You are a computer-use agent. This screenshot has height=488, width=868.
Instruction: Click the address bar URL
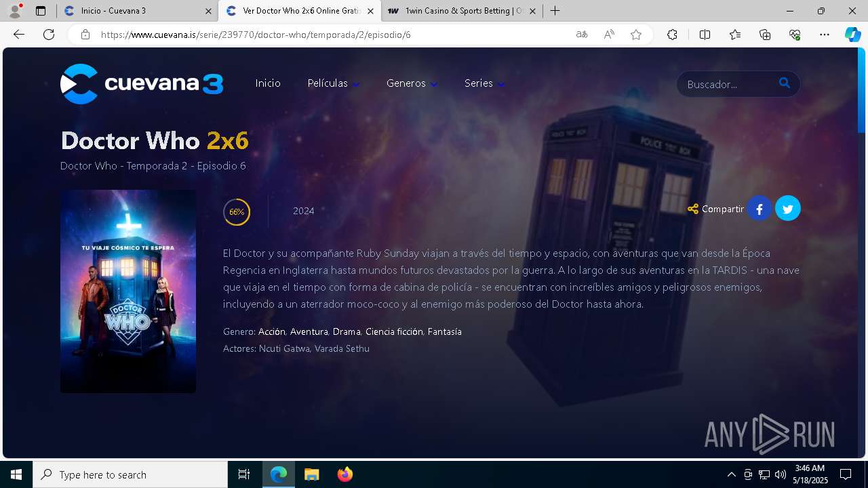256,35
